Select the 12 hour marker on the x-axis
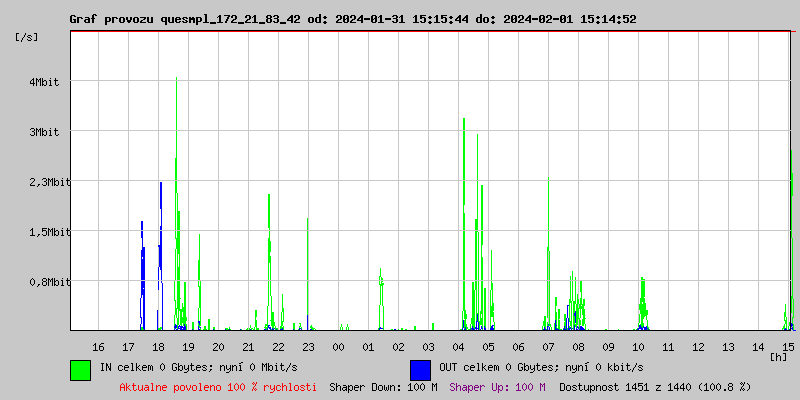 click(x=698, y=346)
